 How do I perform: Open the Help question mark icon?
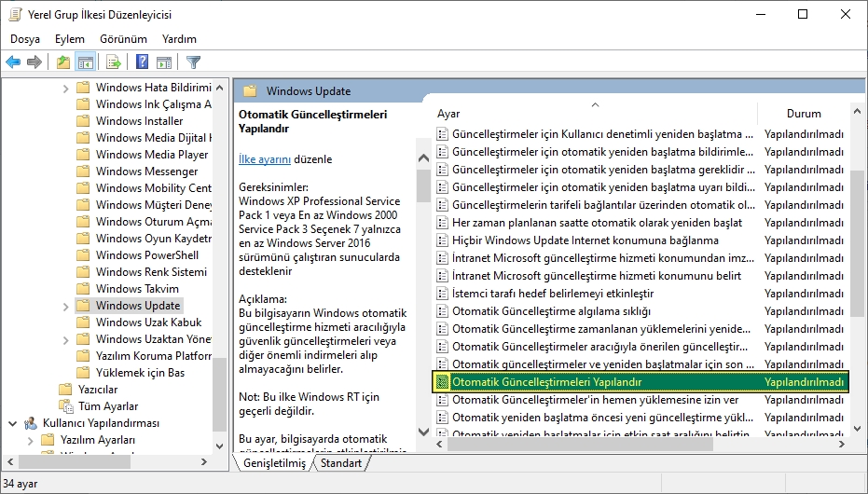[143, 62]
